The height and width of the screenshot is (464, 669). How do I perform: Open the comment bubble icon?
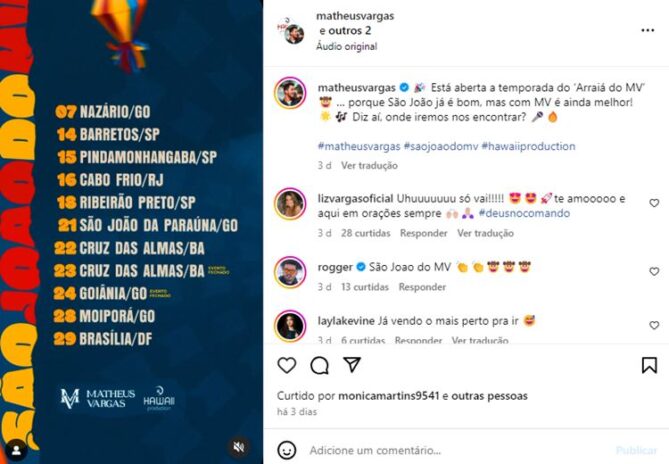(x=320, y=365)
